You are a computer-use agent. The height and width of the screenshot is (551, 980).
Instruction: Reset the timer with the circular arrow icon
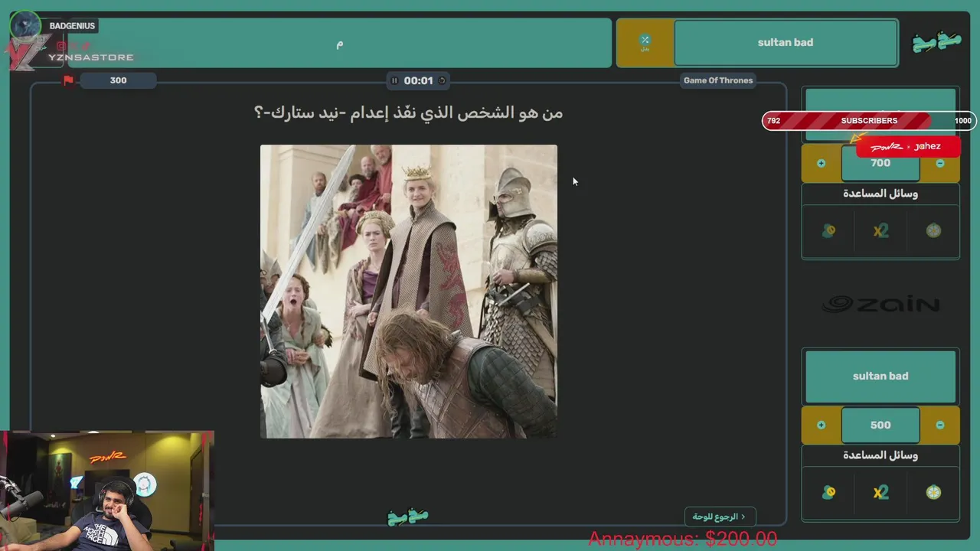tap(442, 80)
